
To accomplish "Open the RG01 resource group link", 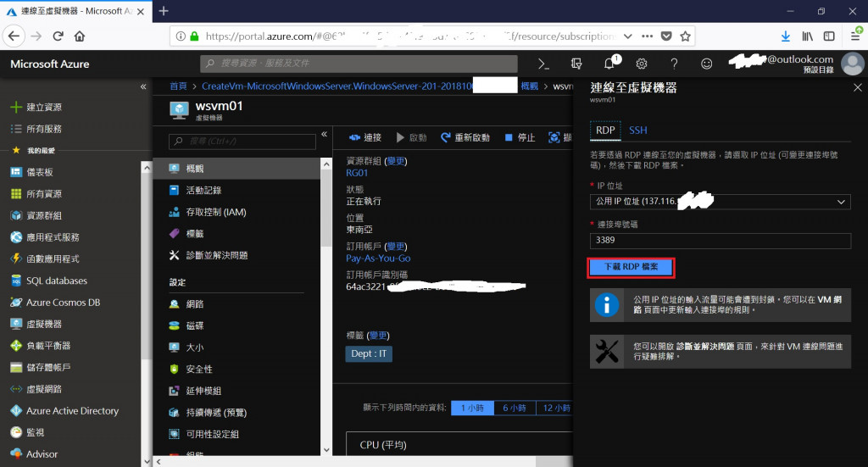I will click(x=357, y=173).
